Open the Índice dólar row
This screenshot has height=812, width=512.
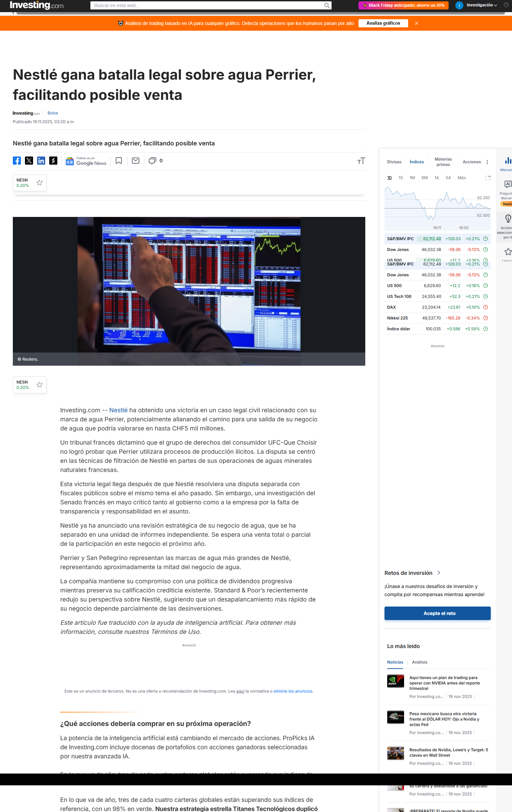point(437,329)
